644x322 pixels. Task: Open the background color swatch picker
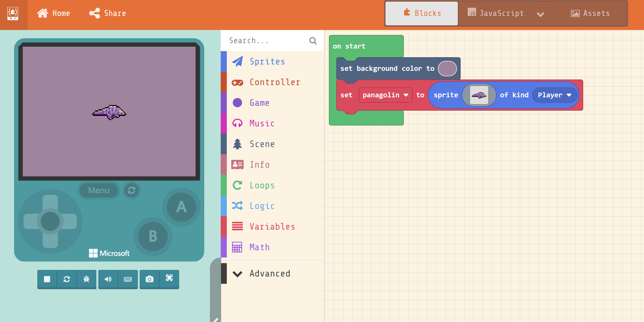(x=447, y=68)
